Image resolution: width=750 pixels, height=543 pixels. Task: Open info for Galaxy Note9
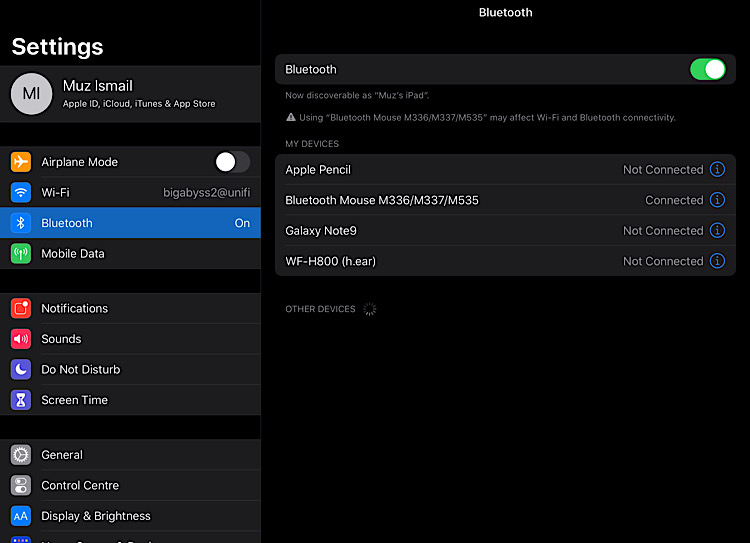717,231
